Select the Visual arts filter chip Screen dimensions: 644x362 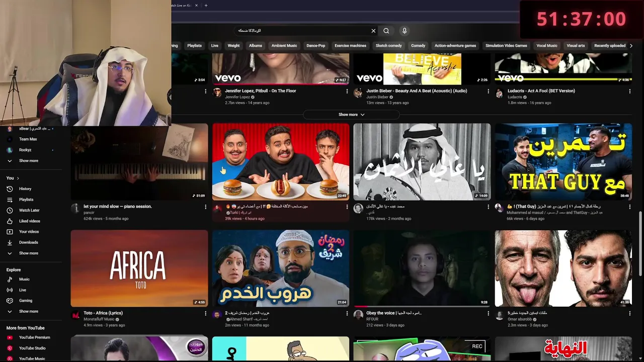coord(576,46)
